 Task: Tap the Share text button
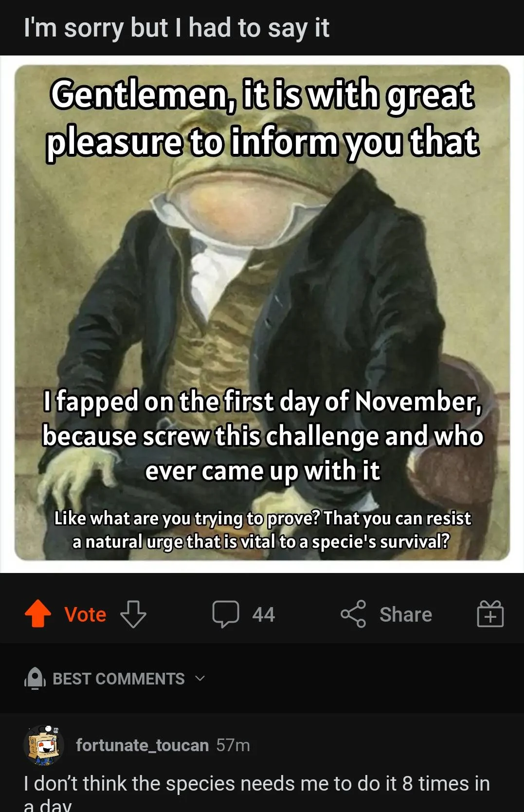coord(406,614)
